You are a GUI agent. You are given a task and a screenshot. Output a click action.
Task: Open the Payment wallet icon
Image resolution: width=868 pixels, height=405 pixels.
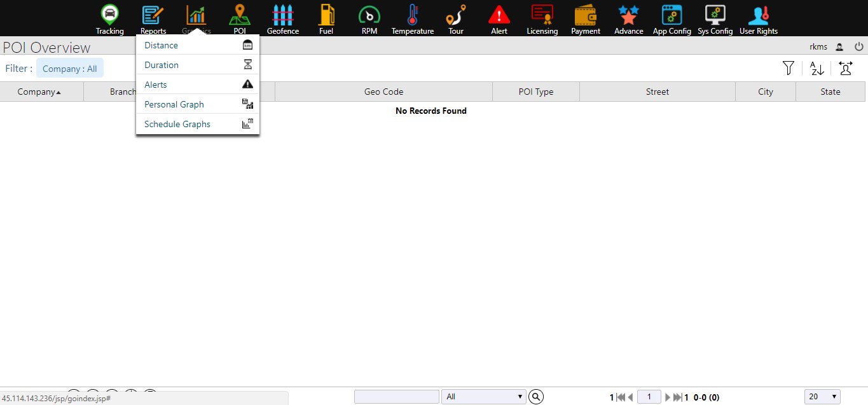(586, 15)
